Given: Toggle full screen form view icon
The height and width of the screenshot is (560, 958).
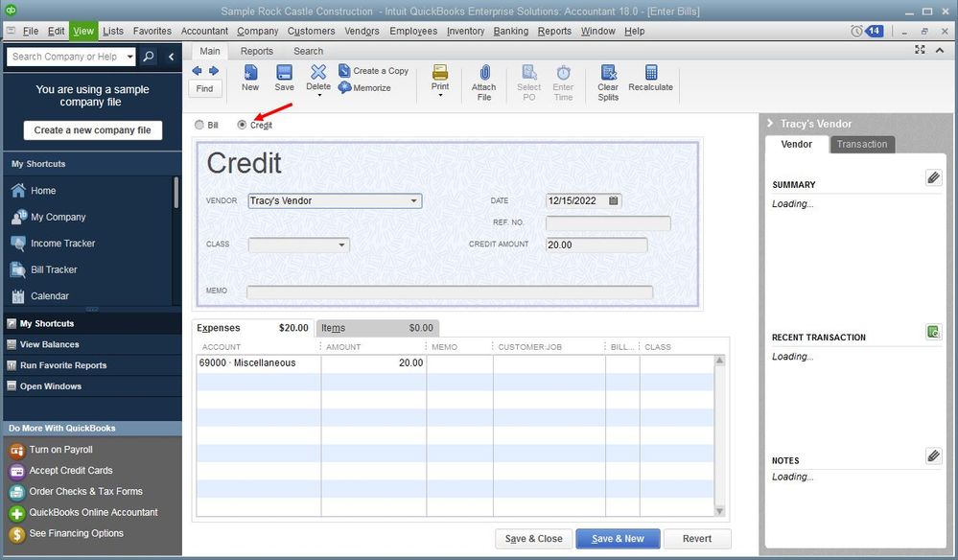Looking at the screenshot, I should [920, 50].
